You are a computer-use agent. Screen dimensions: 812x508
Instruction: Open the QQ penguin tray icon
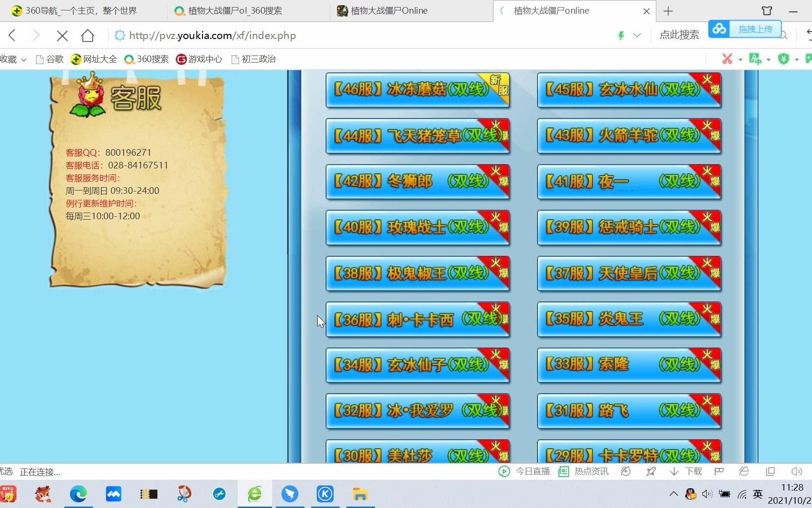691,494
